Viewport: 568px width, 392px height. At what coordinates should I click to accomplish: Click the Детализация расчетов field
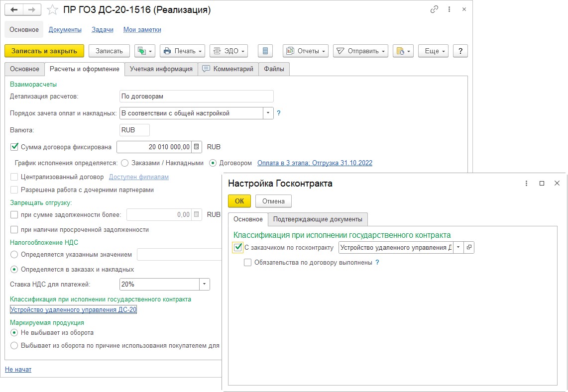point(196,97)
